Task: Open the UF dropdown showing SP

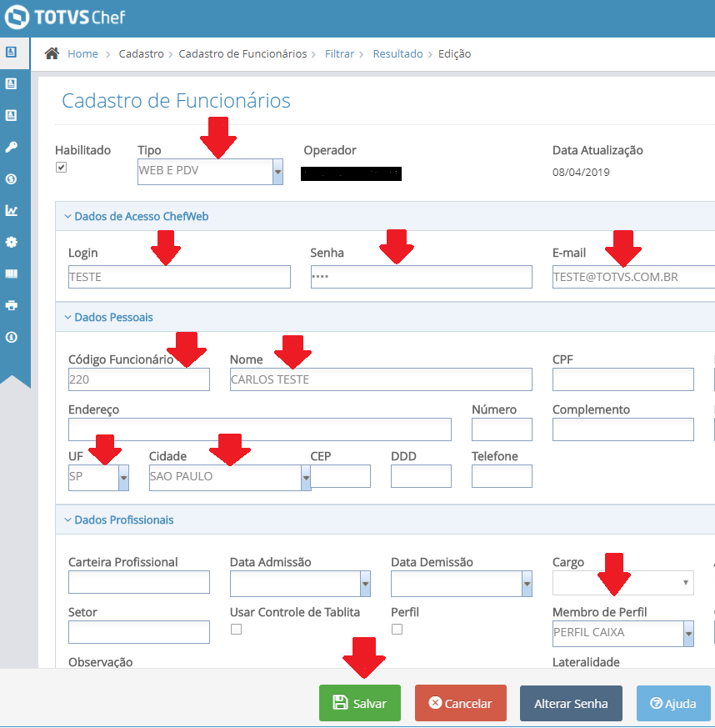Action: [98, 478]
